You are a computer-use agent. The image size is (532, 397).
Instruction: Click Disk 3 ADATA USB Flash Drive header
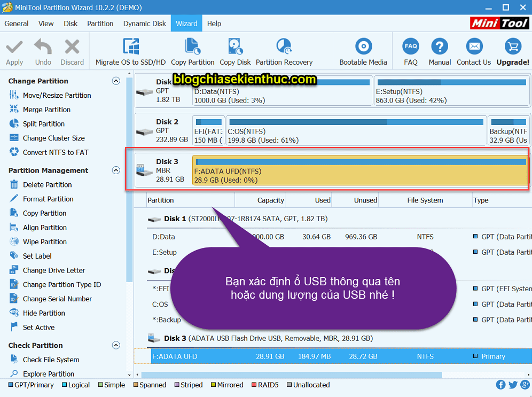click(x=268, y=338)
